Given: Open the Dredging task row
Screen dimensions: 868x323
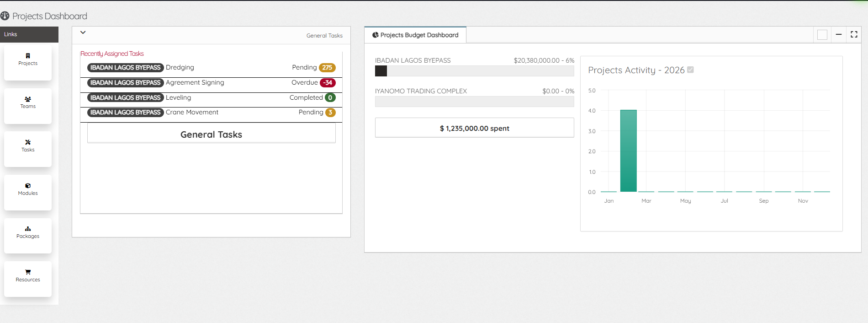Looking at the screenshot, I should pos(211,68).
